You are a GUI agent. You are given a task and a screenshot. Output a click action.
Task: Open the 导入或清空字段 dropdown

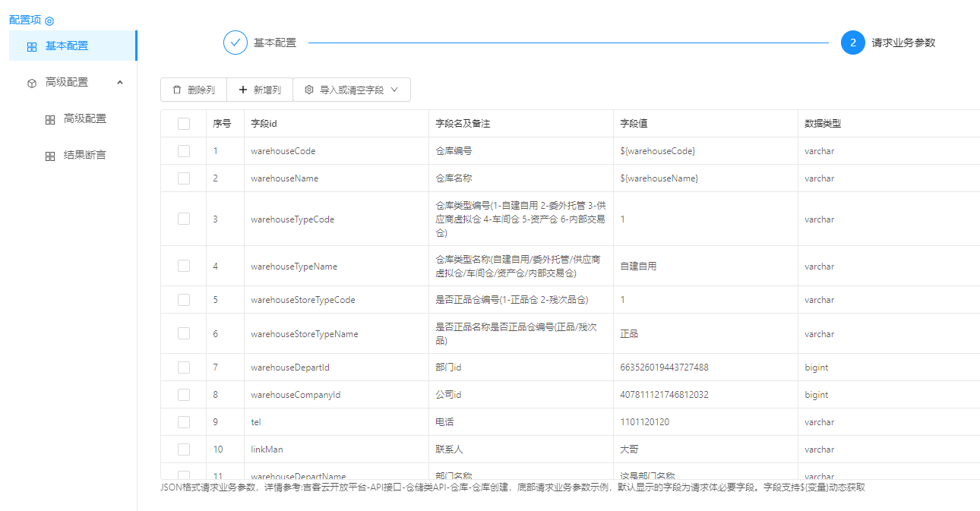(x=352, y=90)
